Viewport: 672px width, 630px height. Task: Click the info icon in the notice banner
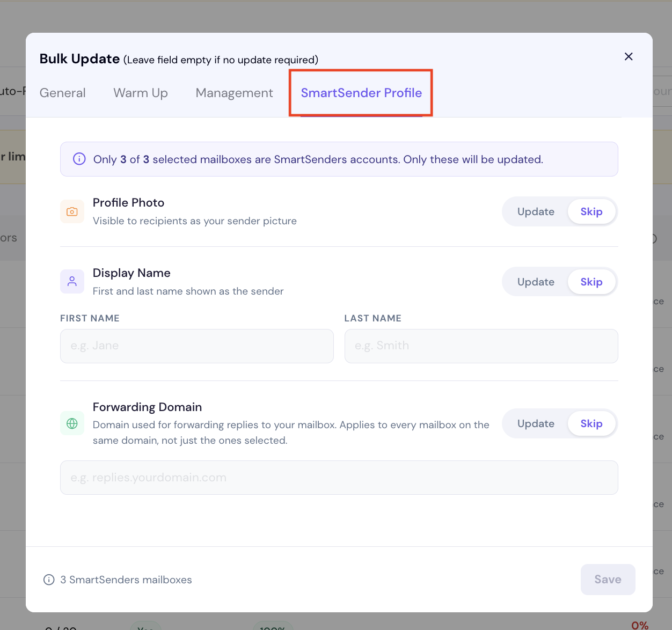click(79, 159)
